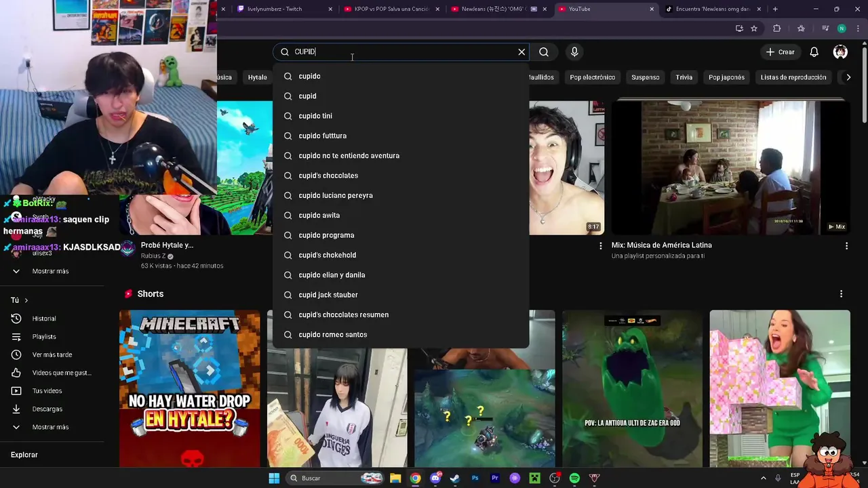Screen dimensions: 868x488
Task: Select "cupido awita" suggestion
Action: [x=401, y=216]
